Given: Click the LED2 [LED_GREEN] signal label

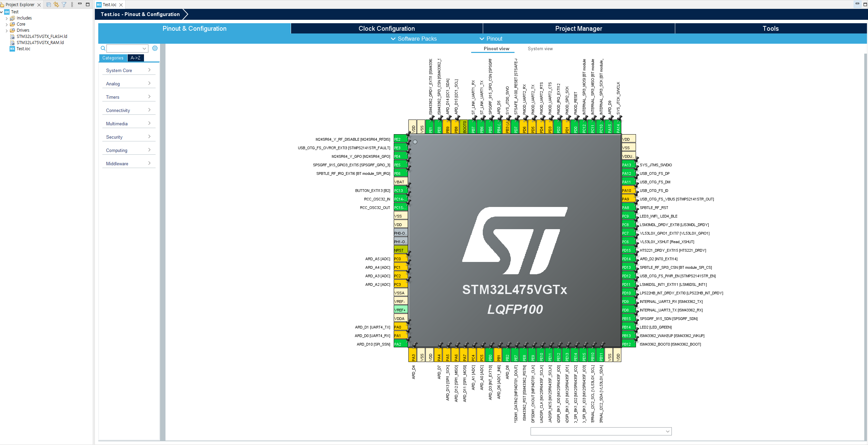Looking at the screenshot, I should [656, 327].
